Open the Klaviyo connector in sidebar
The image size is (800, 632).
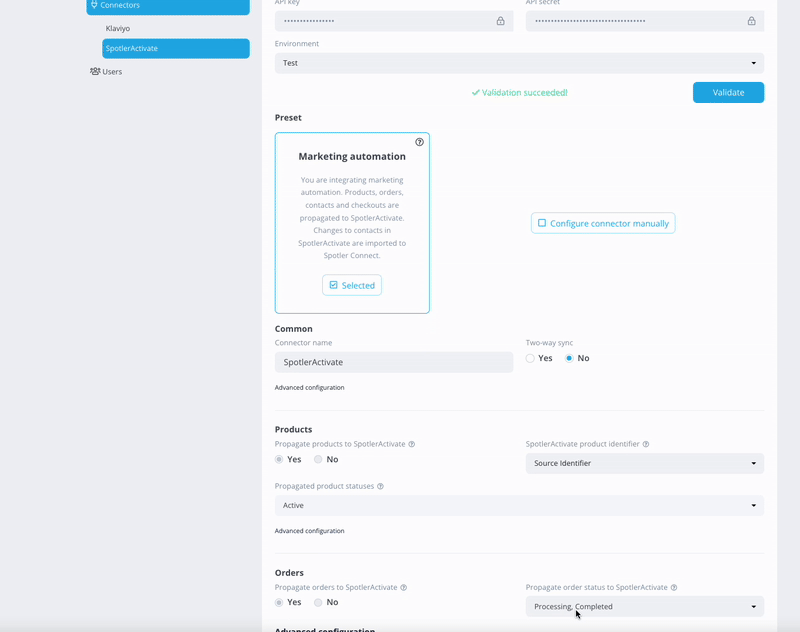tap(118, 29)
